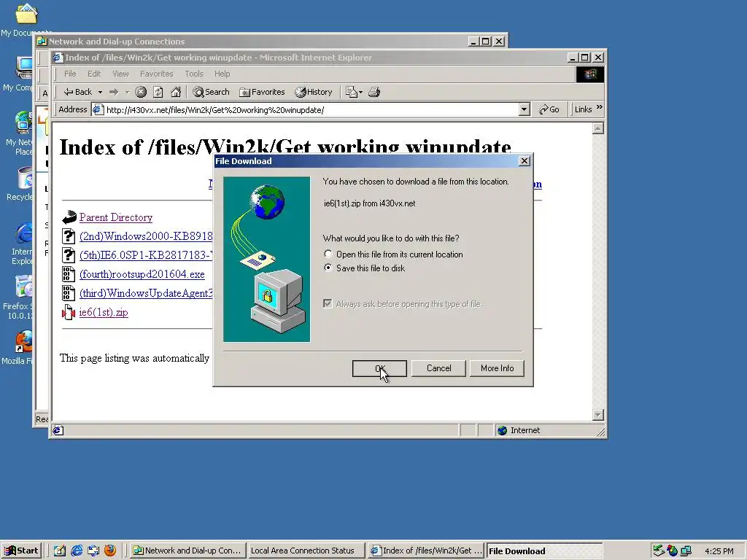Close the File Download dialog with X
Image resolution: width=747 pixels, height=560 pixels.
(524, 161)
